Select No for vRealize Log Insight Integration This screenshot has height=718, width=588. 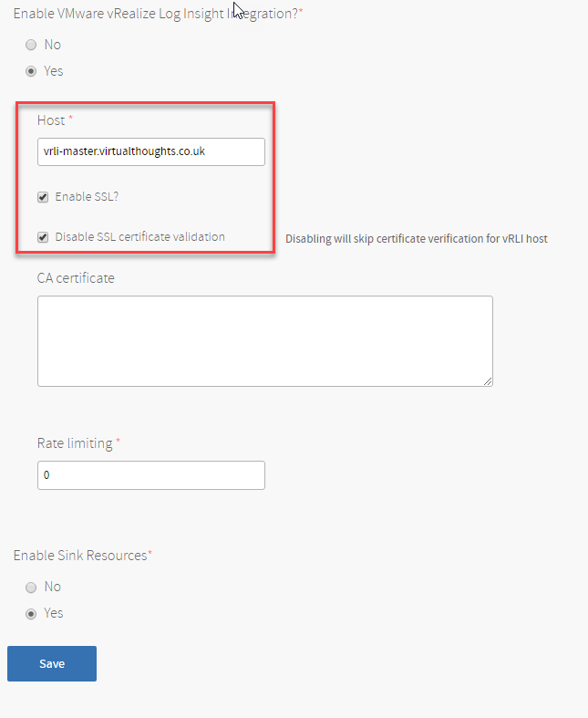31,45
